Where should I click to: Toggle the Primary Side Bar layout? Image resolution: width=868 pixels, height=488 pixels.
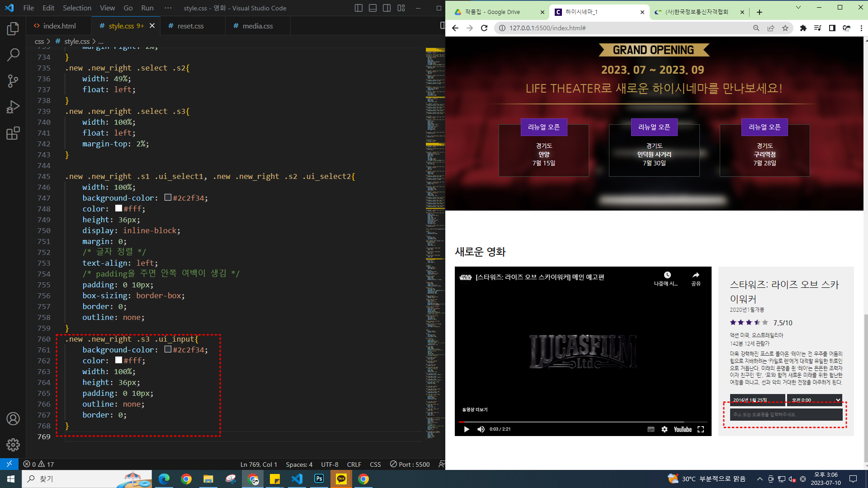(359, 8)
